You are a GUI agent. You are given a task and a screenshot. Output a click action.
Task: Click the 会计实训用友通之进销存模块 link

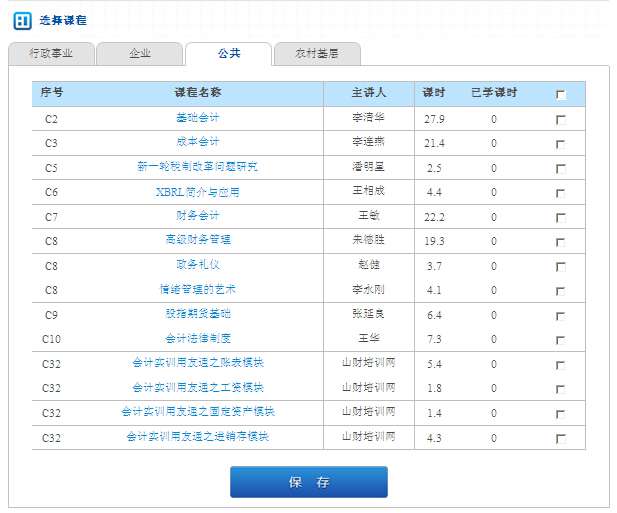click(197, 437)
